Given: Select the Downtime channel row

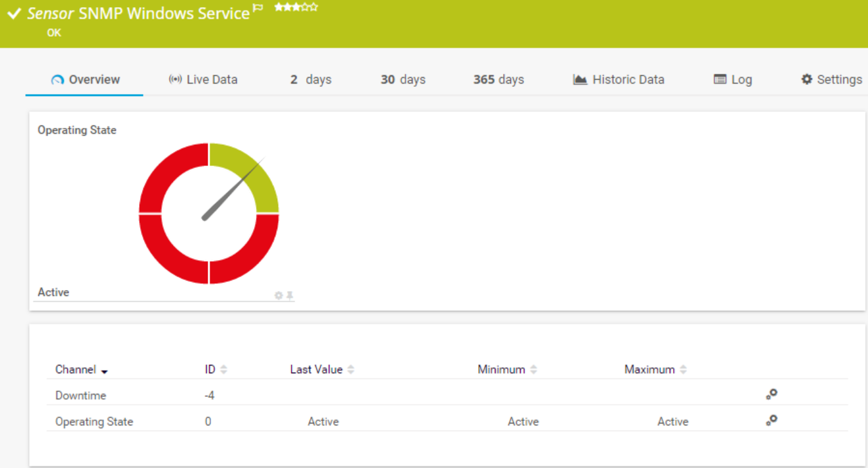Looking at the screenshot, I should [x=80, y=395].
